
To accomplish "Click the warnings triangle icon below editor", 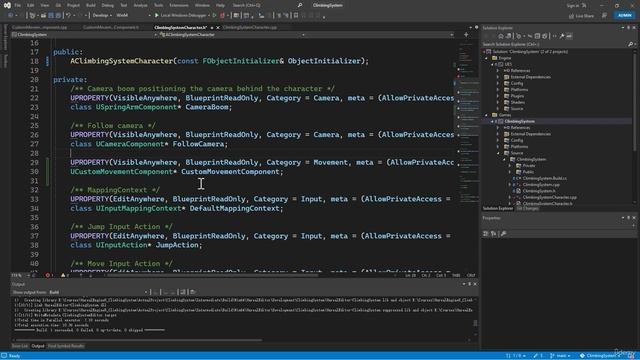I will 63,276.
